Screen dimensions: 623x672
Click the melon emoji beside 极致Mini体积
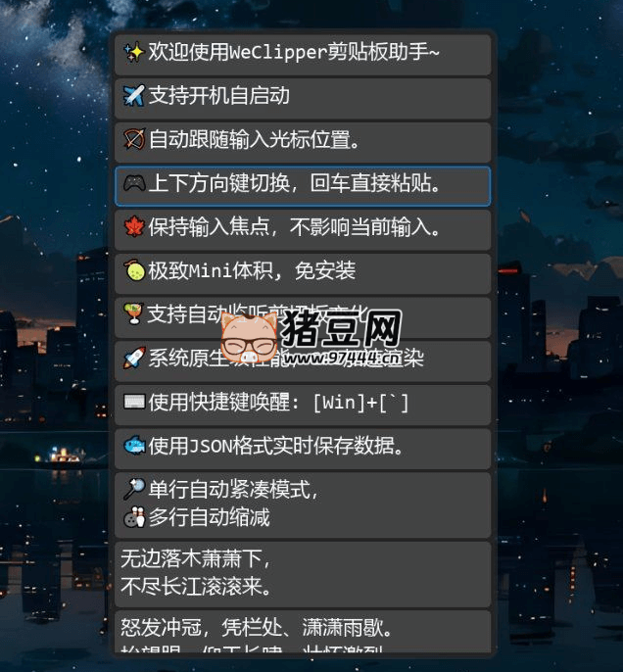pos(134,270)
